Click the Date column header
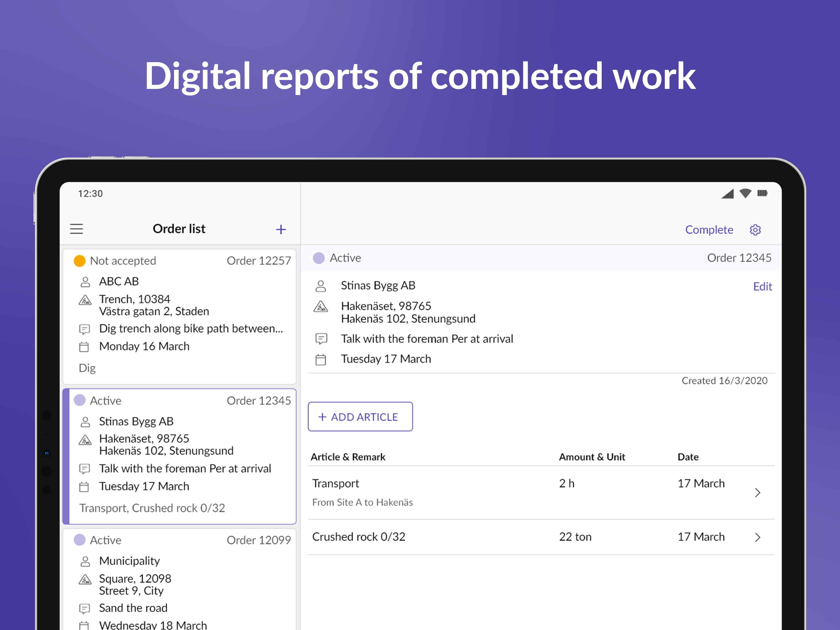 click(x=688, y=457)
